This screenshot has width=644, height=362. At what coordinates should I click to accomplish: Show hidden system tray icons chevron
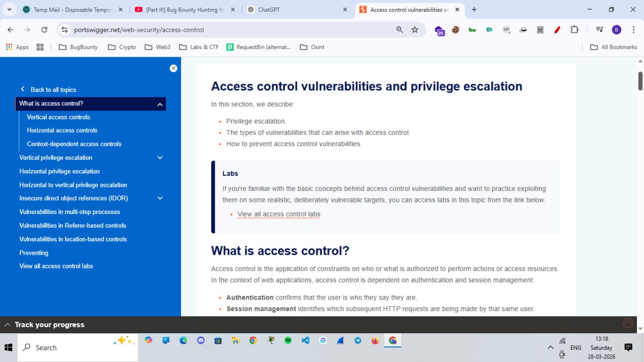click(550, 347)
